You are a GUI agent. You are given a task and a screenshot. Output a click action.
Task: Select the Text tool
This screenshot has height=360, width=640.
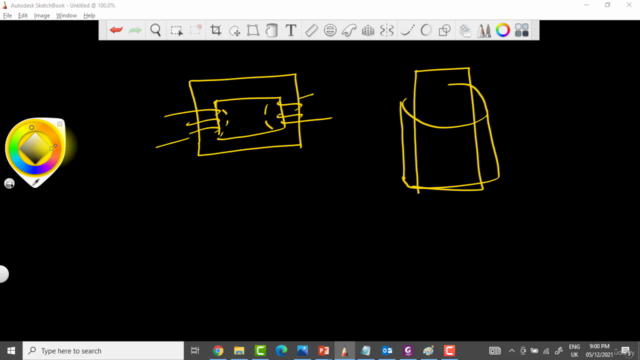(x=291, y=30)
